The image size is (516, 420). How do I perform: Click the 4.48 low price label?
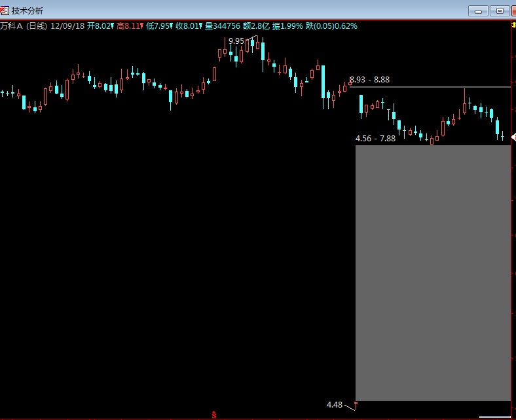pyautogui.click(x=335, y=404)
